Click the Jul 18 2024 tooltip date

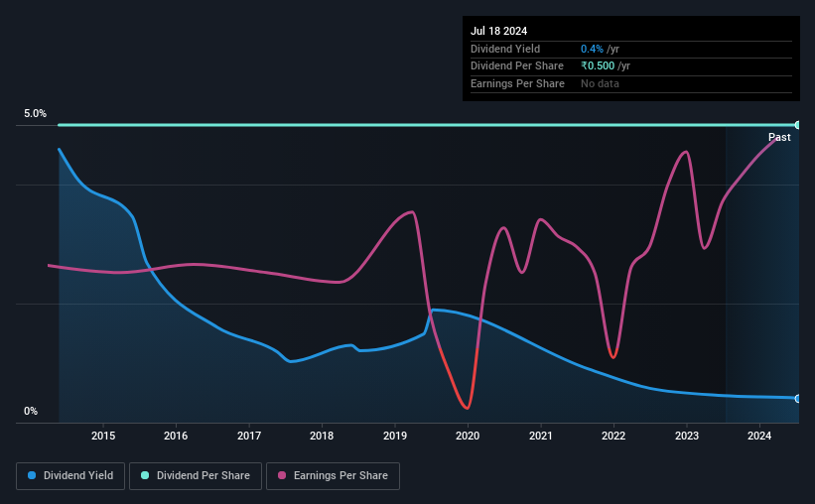(499, 31)
